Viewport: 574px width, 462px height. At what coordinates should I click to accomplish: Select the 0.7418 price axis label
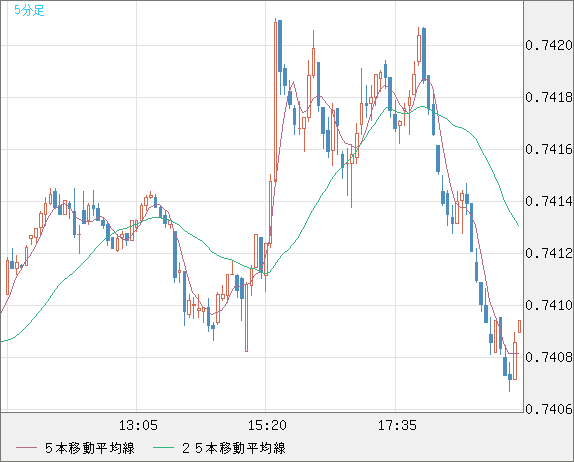coord(549,97)
